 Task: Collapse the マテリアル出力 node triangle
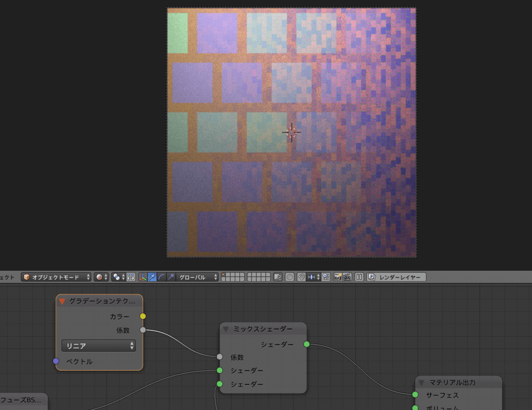[x=421, y=382]
